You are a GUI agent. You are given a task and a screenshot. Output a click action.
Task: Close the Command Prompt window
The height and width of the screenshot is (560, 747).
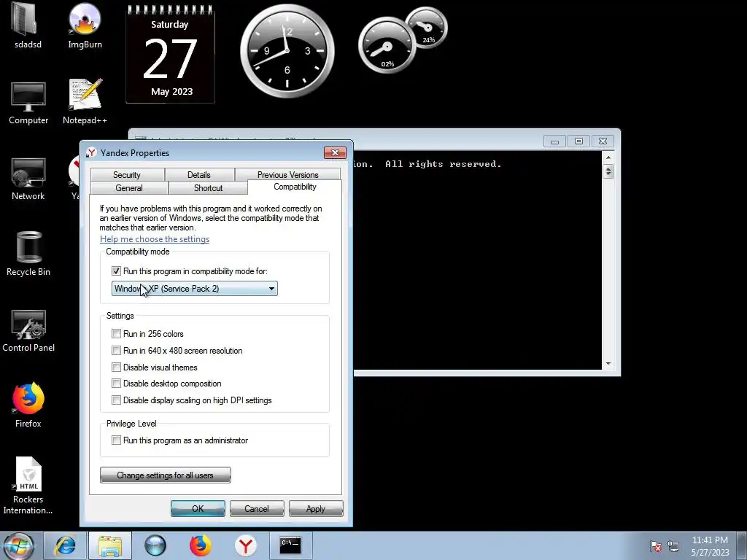[x=603, y=141]
